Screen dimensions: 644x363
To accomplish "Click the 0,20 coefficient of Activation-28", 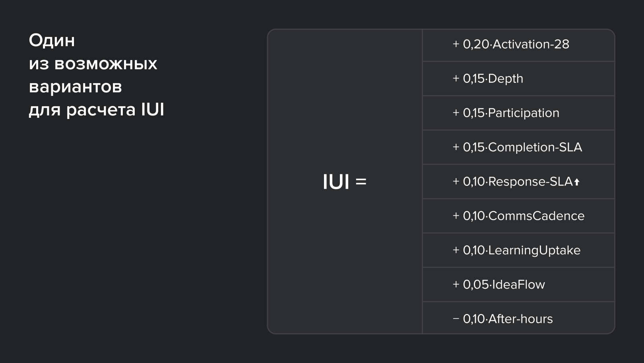I will [x=475, y=44].
